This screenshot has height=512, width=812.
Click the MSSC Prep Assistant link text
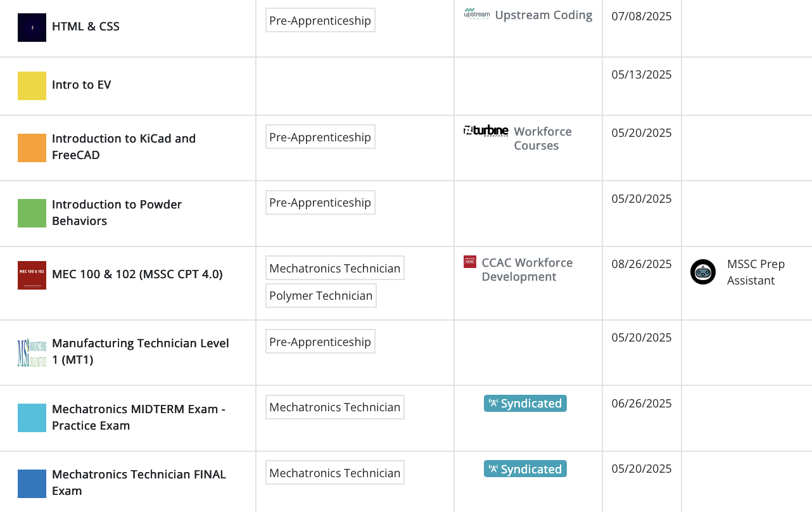pos(757,271)
